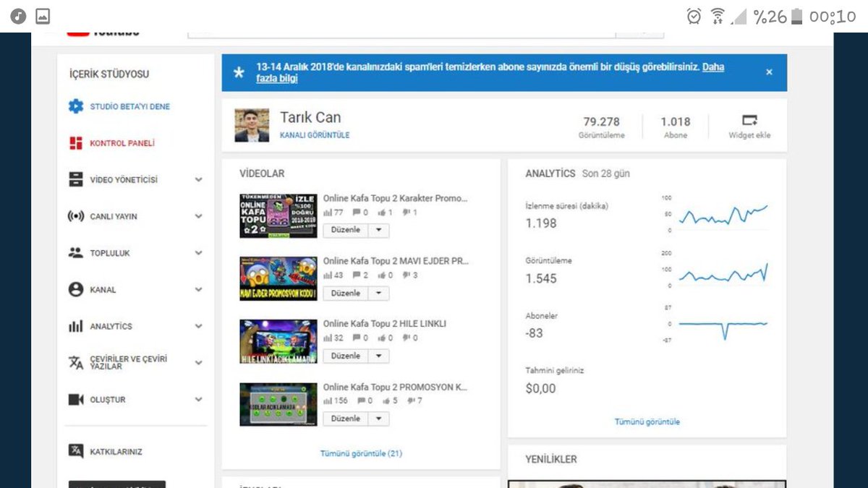868x488 pixels.
Task: Click the Video Yöneticisi icon in sidebar
Action: [x=76, y=179]
